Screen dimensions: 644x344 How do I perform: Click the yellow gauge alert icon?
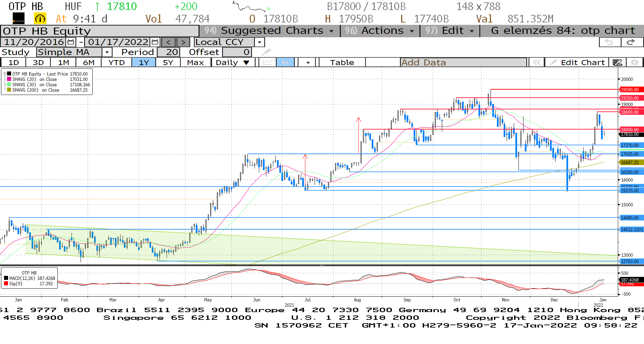coord(40,19)
